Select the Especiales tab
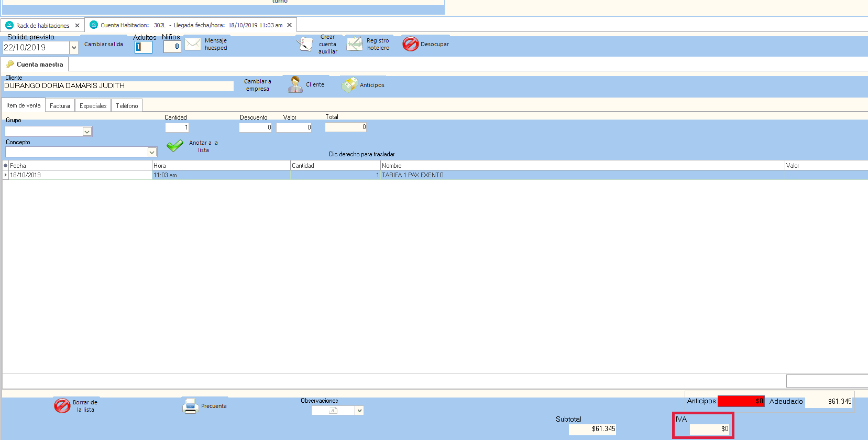Viewport: 868px width, 440px height. point(93,105)
